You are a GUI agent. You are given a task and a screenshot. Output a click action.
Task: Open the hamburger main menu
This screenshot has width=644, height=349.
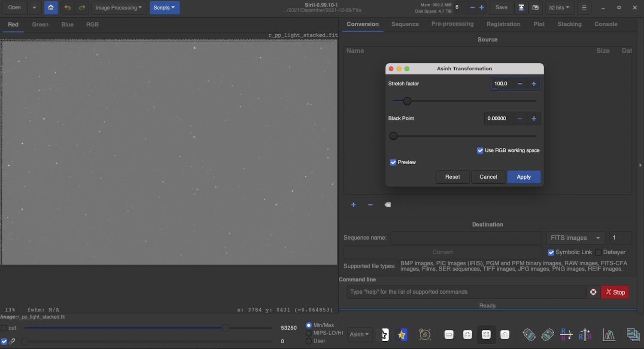tap(584, 8)
